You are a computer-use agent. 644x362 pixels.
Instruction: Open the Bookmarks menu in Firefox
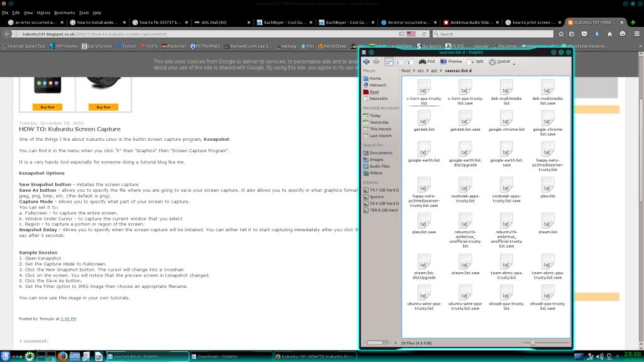click(x=64, y=13)
